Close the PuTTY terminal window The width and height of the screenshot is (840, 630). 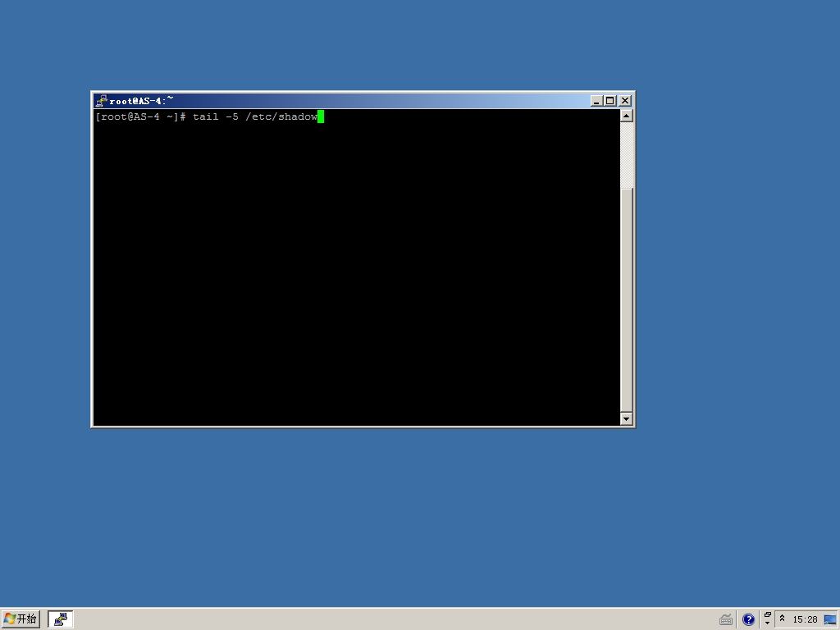click(625, 101)
